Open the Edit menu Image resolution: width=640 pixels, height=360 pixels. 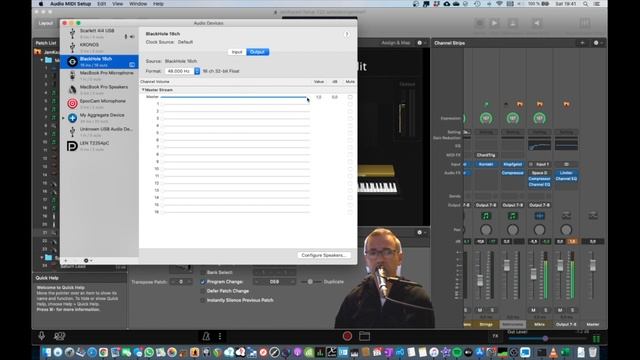pos(101,4)
